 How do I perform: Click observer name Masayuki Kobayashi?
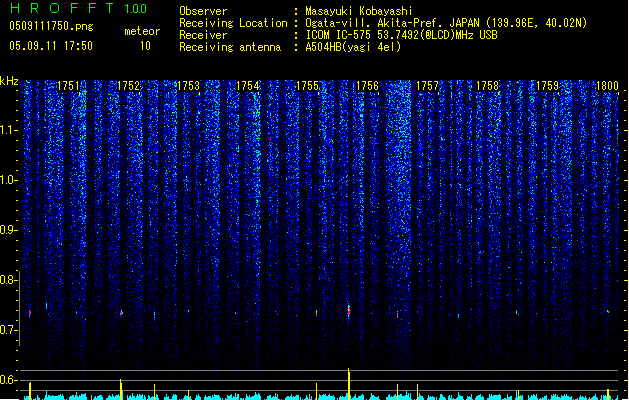(359, 11)
